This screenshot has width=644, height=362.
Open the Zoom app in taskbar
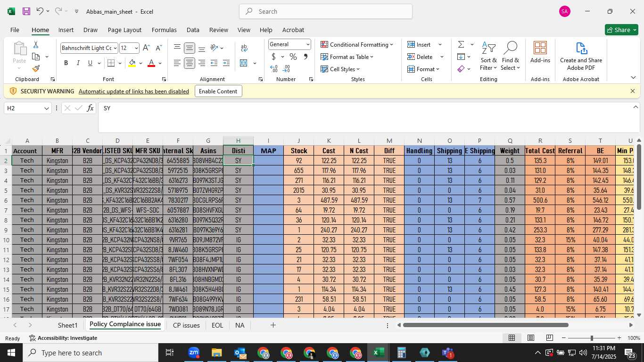click(194, 353)
